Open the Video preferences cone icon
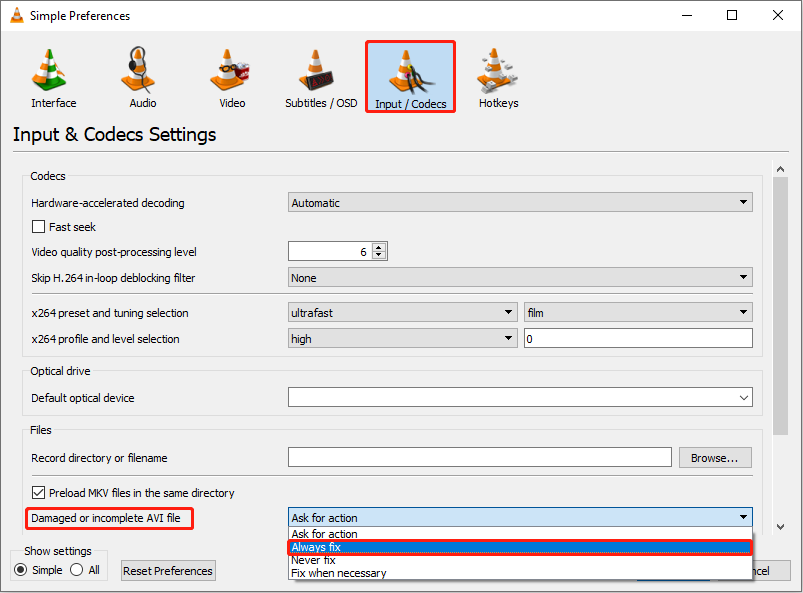 (229, 70)
